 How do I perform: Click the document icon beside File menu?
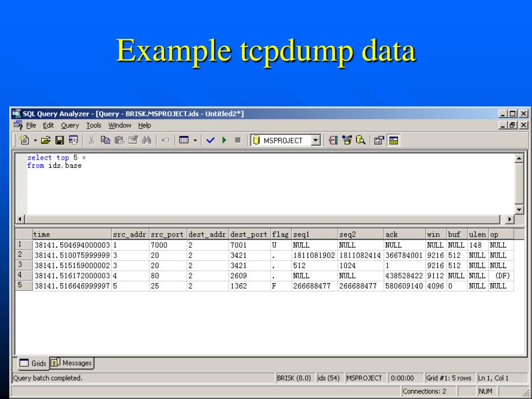18,125
